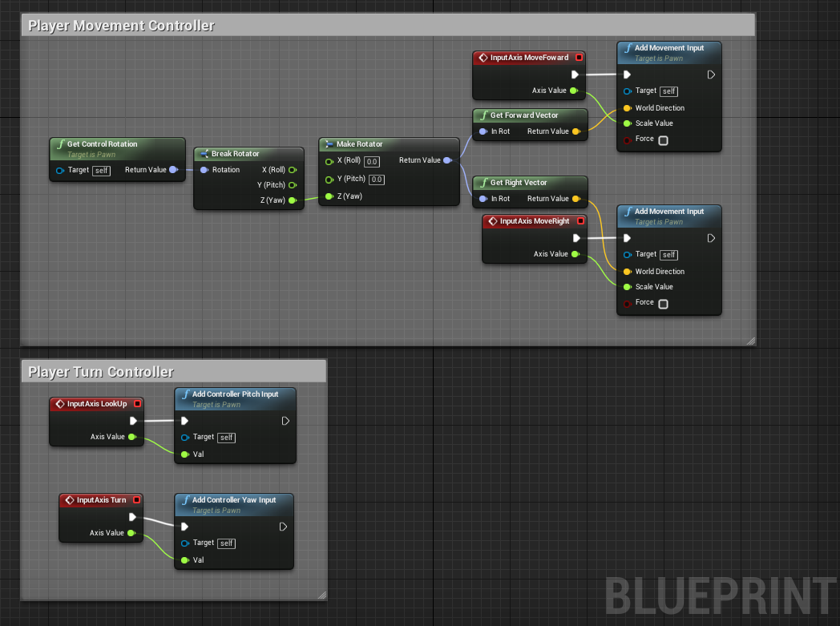Click X (Roll) value field in Make Rotator

372,162
